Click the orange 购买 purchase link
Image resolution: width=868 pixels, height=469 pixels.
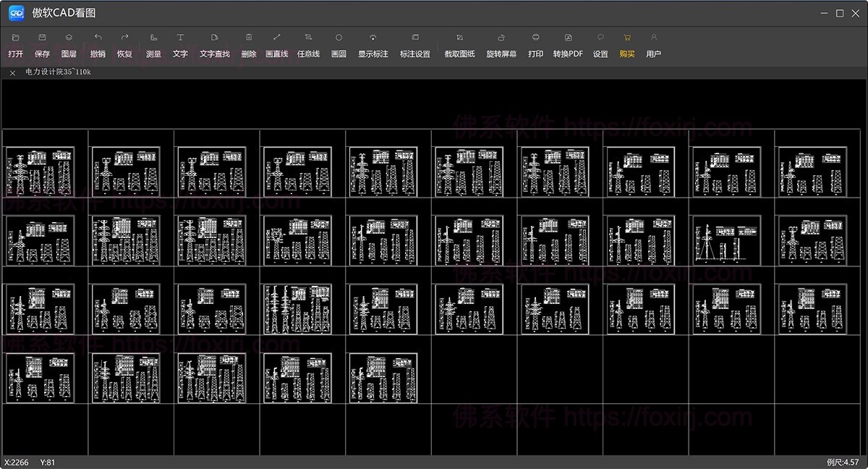tap(626, 45)
